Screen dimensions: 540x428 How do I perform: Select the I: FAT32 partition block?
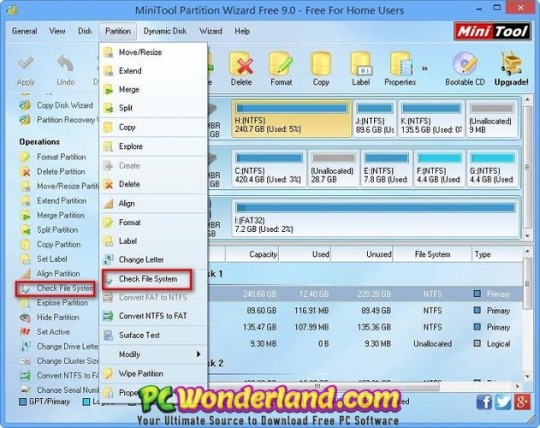click(376, 218)
